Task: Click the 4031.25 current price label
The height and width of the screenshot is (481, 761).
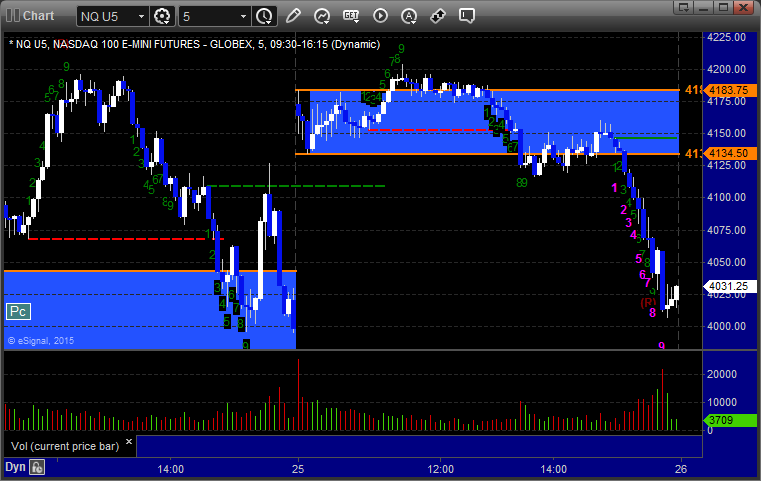Action: [730, 286]
